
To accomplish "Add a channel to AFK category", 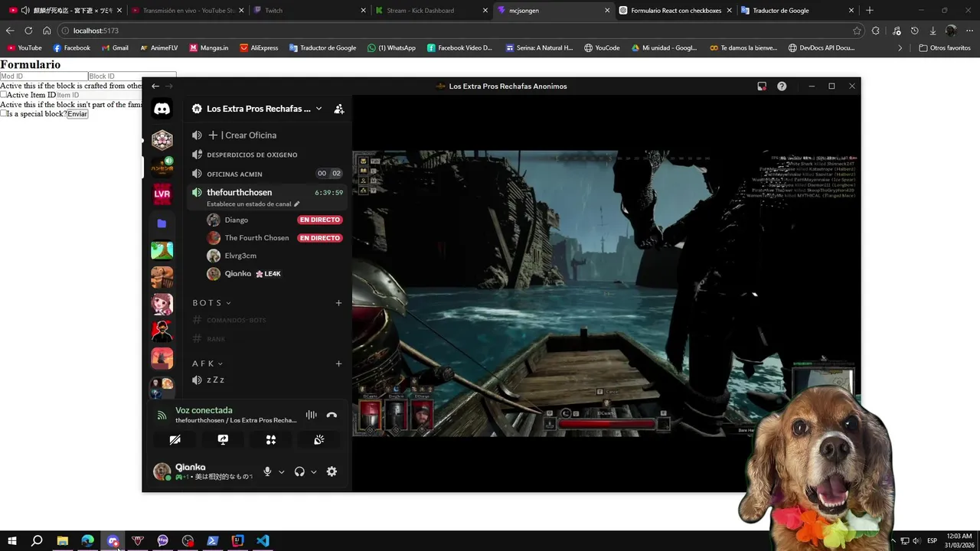I will [x=338, y=364].
